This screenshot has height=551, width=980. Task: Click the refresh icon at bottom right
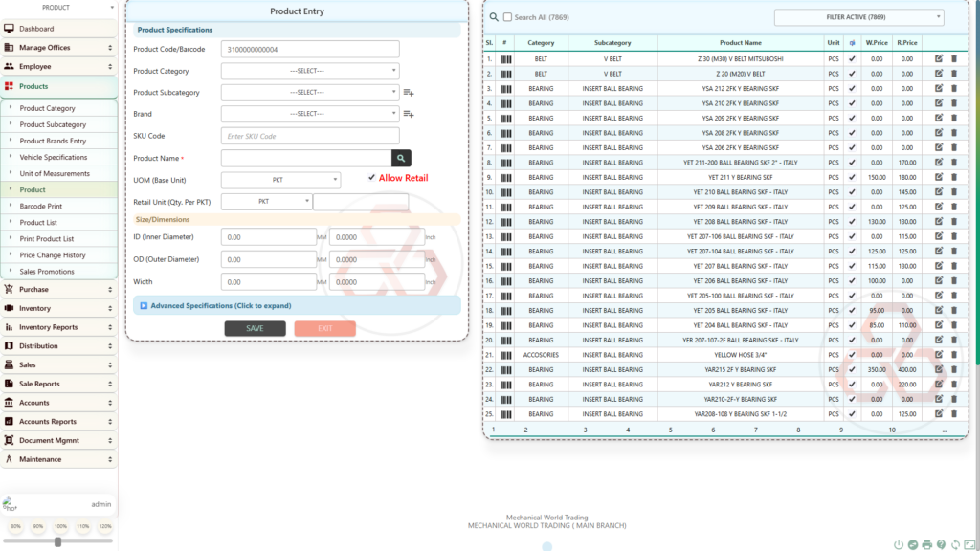click(955, 544)
